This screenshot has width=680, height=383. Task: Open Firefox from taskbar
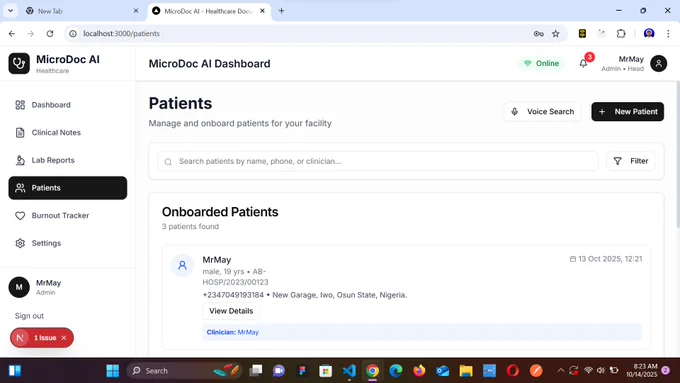(419, 371)
